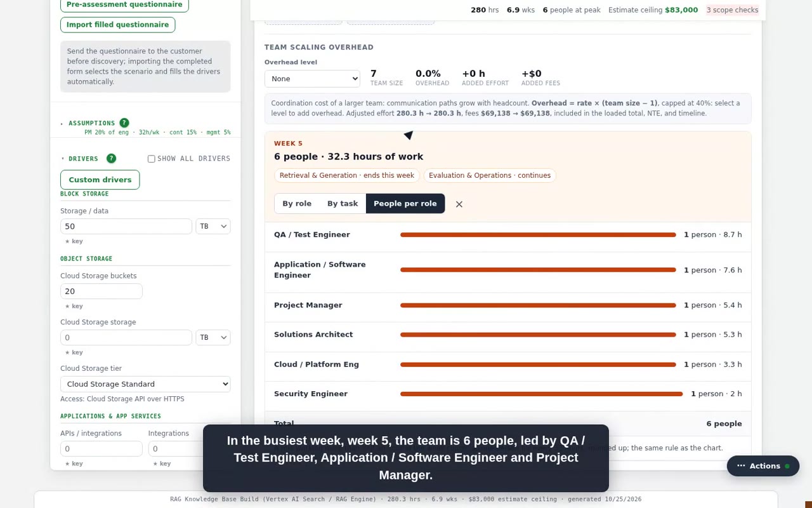The image size is (812, 508).
Task: Click the Storage / data input field
Action: [126, 226]
